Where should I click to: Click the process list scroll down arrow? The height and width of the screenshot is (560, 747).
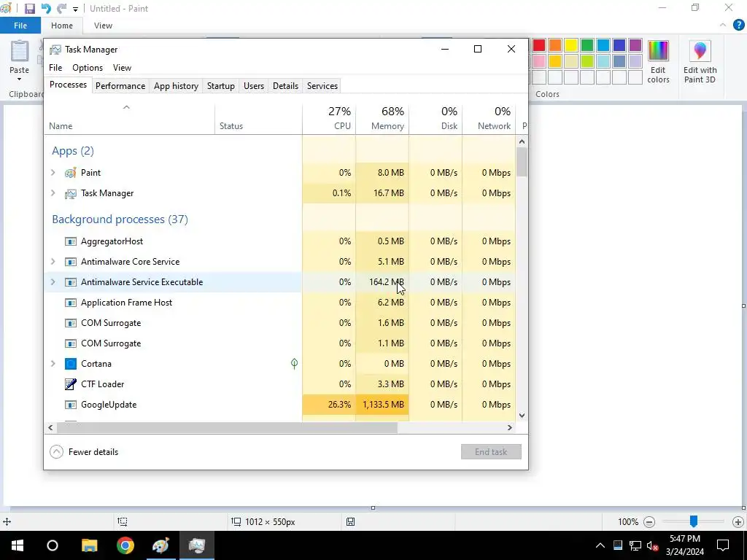522,415
